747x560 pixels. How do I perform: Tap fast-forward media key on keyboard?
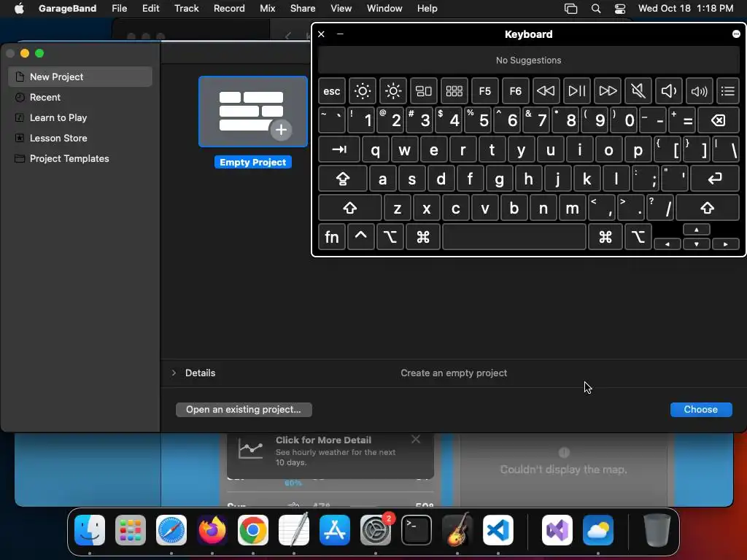pyautogui.click(x=608, y=91)
